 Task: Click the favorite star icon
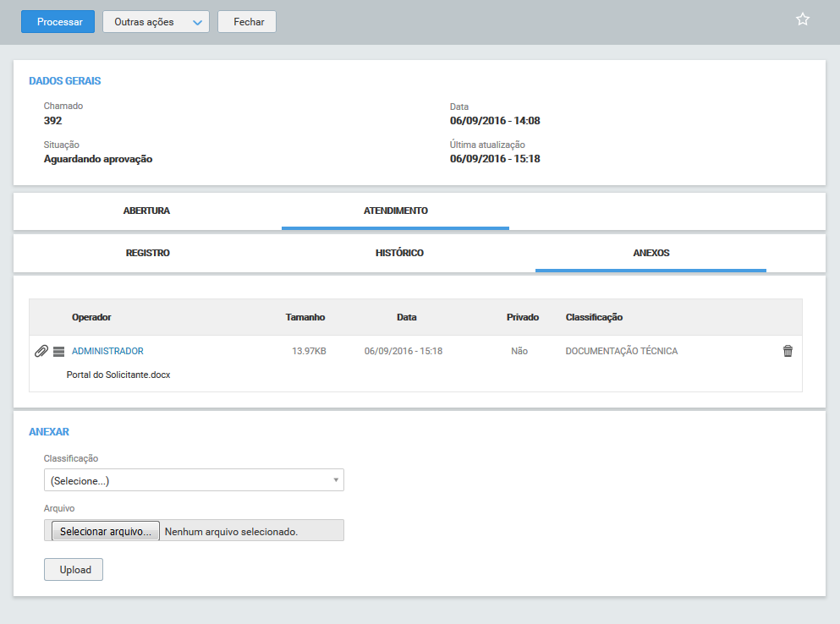pyautogui.click(x=803, y=19)
